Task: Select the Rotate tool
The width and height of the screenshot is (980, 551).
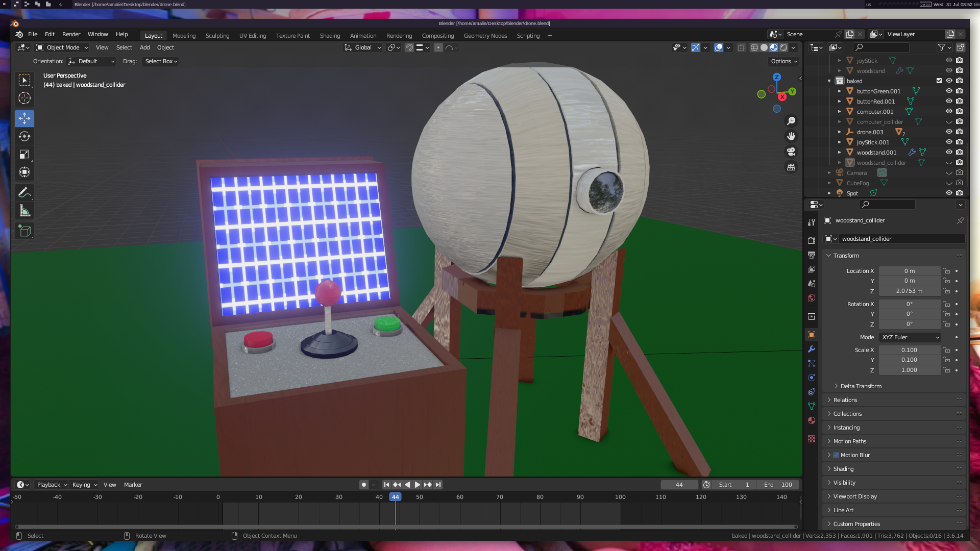Action: [24, 136]
